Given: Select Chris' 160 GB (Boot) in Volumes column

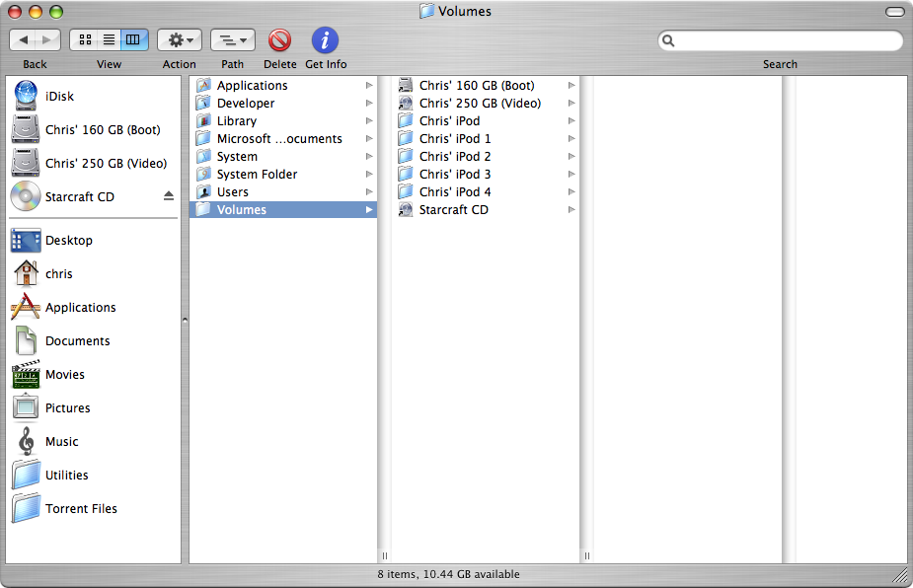Looking at the screenshot, I should click(486, 86).
